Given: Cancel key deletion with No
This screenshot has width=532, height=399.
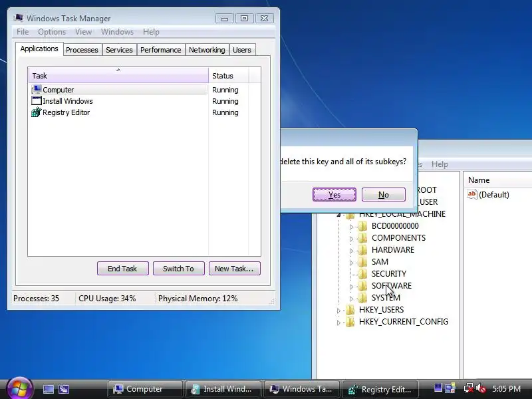Looking at the screenshot, I should tap(384, 194).
